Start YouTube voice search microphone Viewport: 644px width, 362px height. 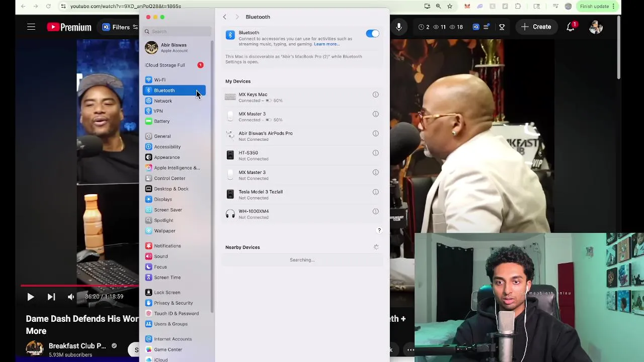point(399,27)
